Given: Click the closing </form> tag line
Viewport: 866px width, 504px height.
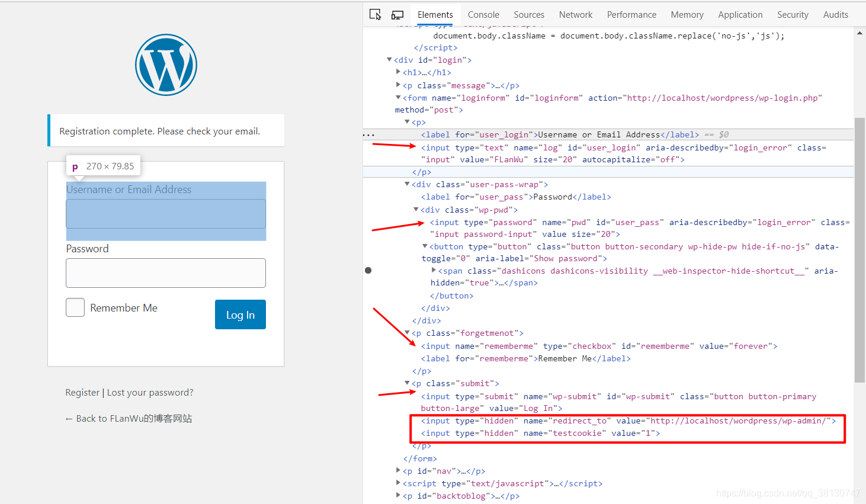Looking at the screenshot, I should point(420,458).
